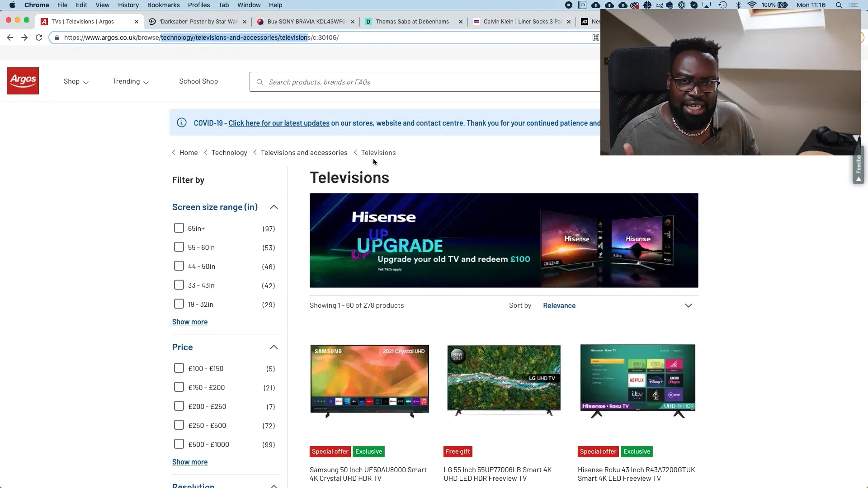The image size is (868, 488).
Task: Tick the 65in+ screen size checkbox
Action: point(179,228)
